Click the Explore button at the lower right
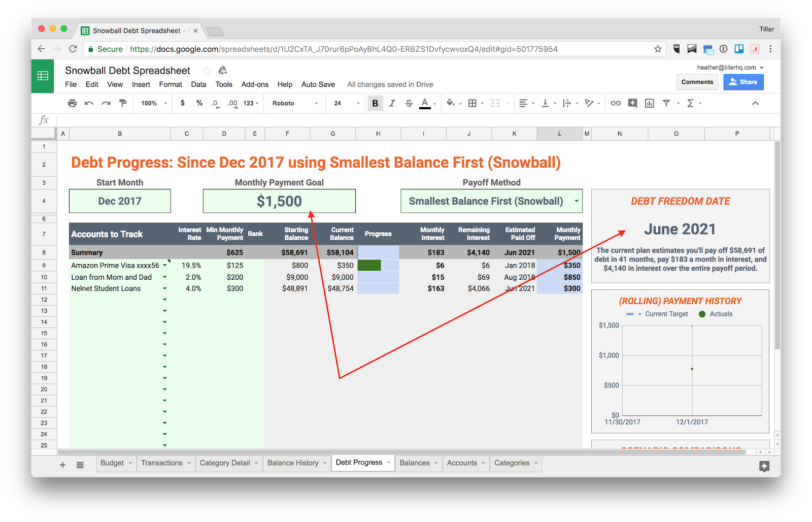This screenshot has height=522, width=812. click(x=764, y=466)
